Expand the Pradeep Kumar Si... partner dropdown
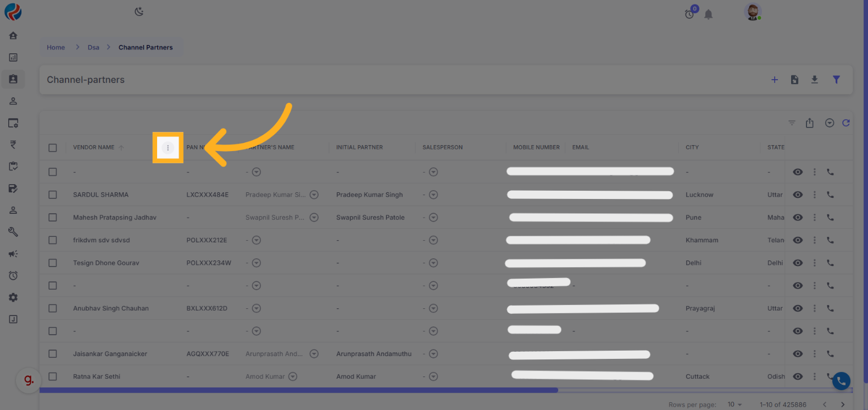This screenshot has width=868, height=410. click(314, 195)
